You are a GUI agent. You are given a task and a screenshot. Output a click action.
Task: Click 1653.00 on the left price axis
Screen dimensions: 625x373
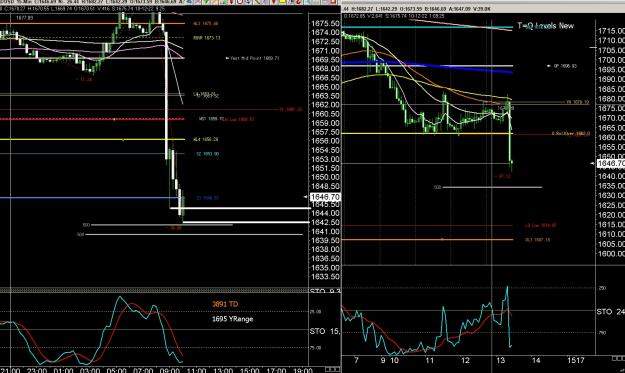(325, 159)
